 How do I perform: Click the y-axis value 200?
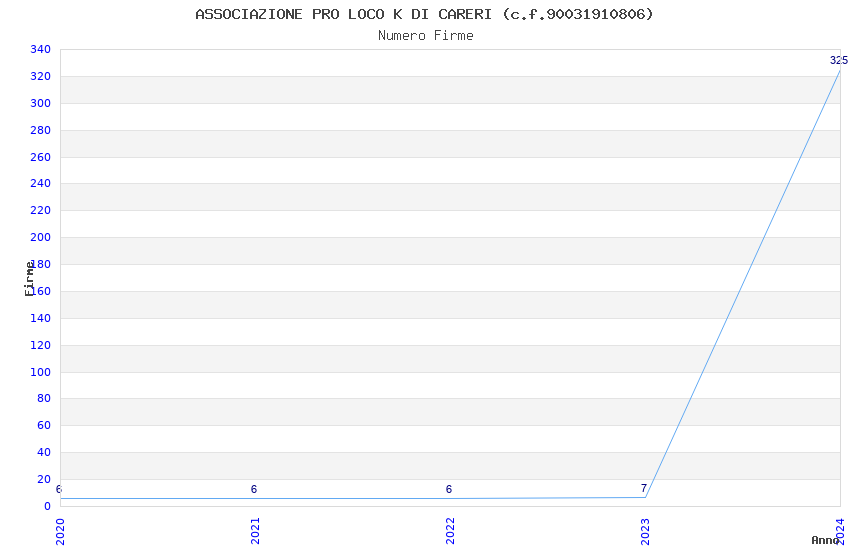41,237
